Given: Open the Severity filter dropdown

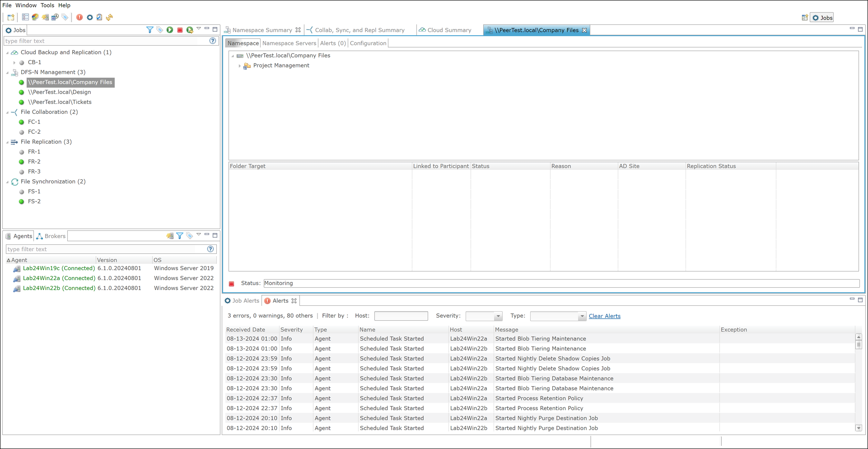Looking at the screenshot, I should tap(498, 316).
